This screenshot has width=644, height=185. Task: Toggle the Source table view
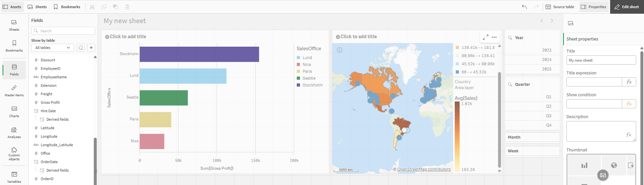pos(560,7)
